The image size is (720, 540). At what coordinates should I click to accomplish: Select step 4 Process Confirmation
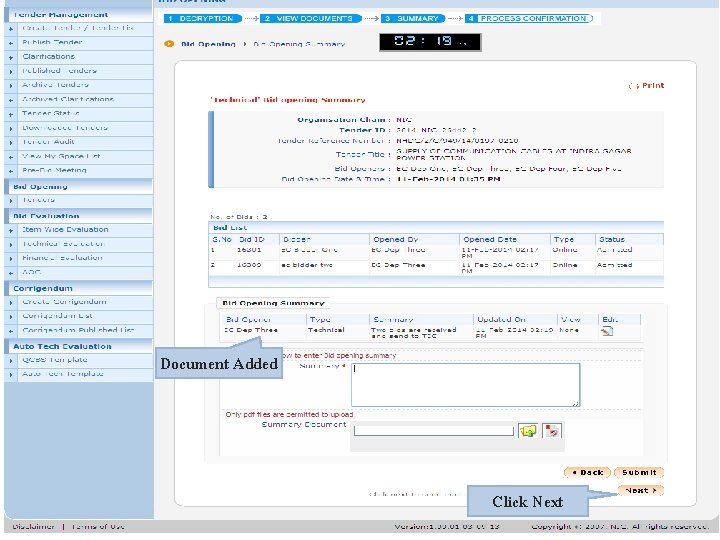click(529, 18)
